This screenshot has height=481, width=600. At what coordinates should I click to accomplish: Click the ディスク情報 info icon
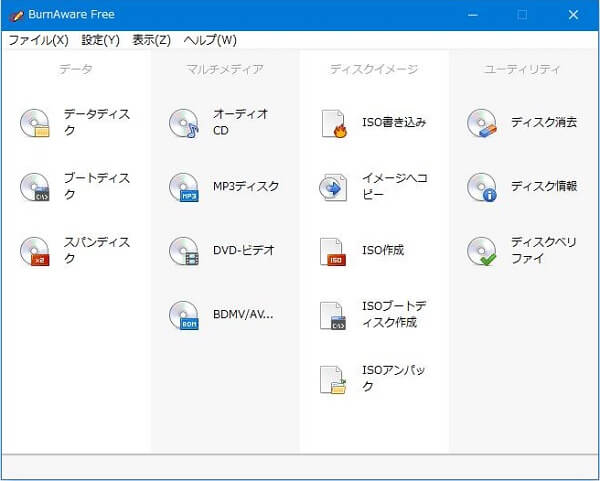pos(482,187)
